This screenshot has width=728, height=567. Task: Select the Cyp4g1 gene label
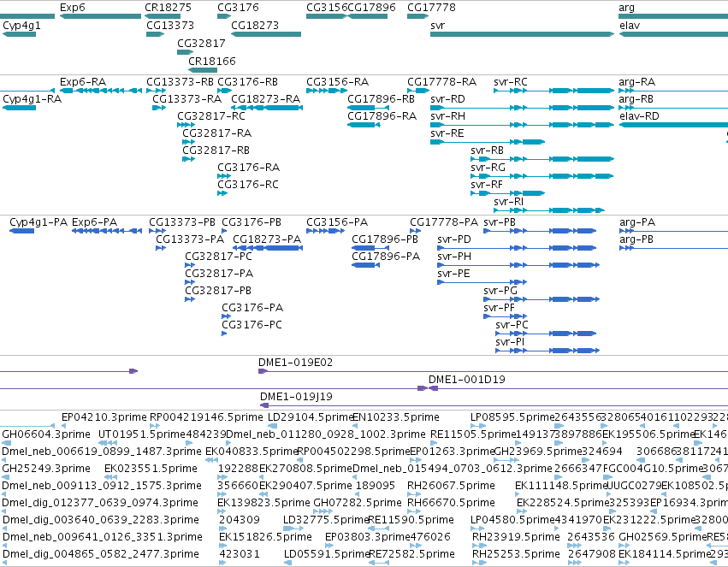(21, 26)
